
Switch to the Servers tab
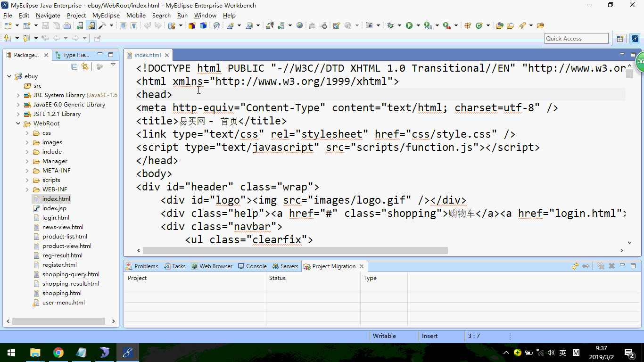pos(285,266)
